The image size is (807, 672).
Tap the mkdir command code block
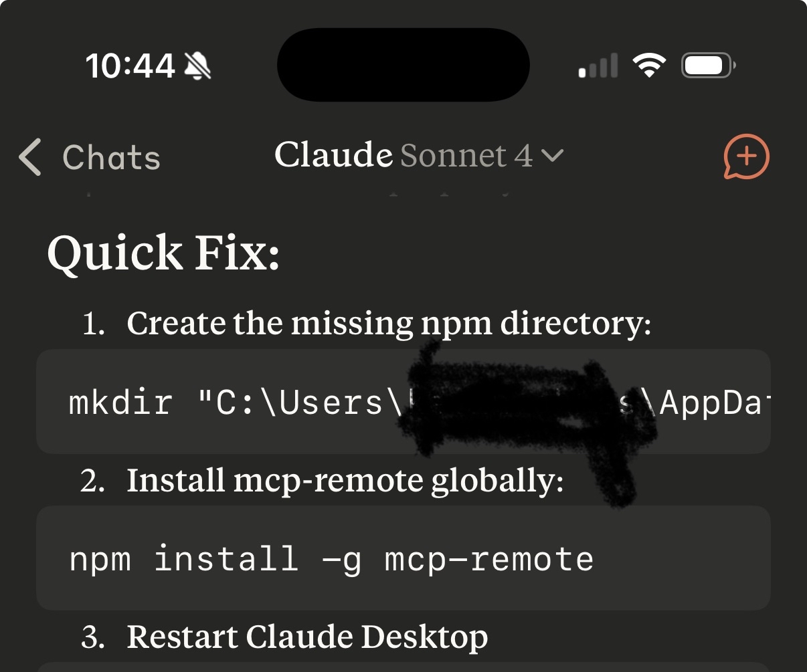tap(403, 402)
